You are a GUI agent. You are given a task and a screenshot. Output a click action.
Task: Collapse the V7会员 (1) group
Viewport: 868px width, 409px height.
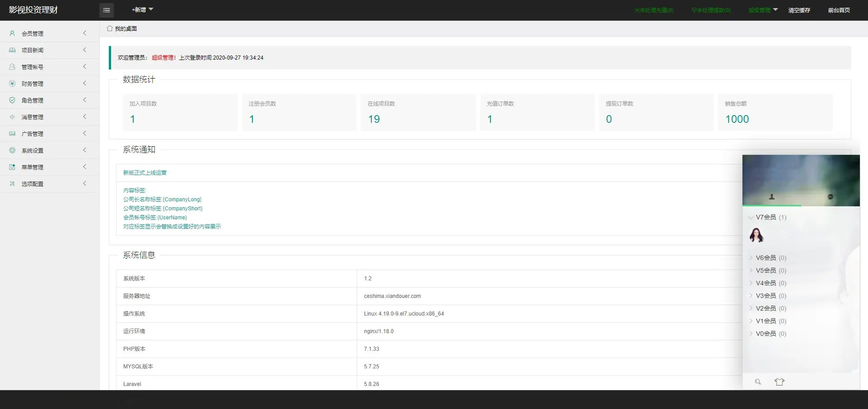(767, 217)
